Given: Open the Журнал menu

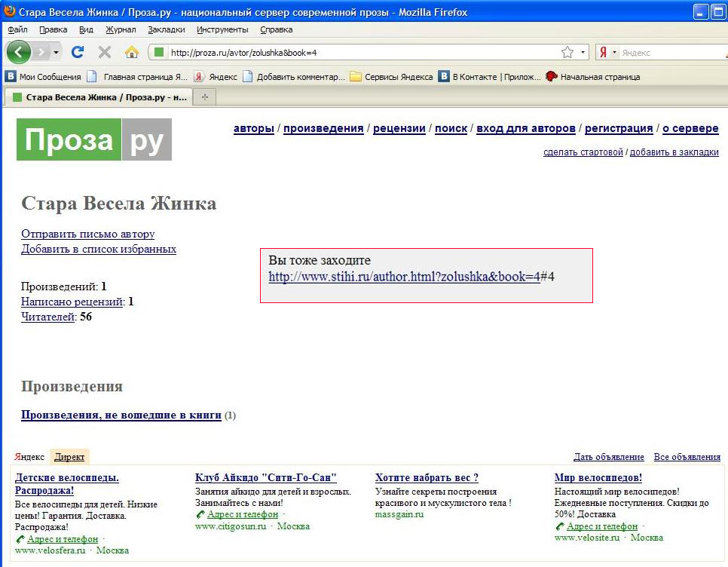Looking at the screenshot, I should pos(121,29).
